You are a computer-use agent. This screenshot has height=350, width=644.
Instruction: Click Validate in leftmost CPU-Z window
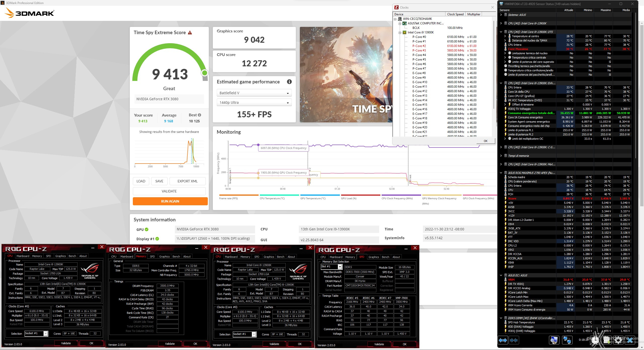point(66,343)
